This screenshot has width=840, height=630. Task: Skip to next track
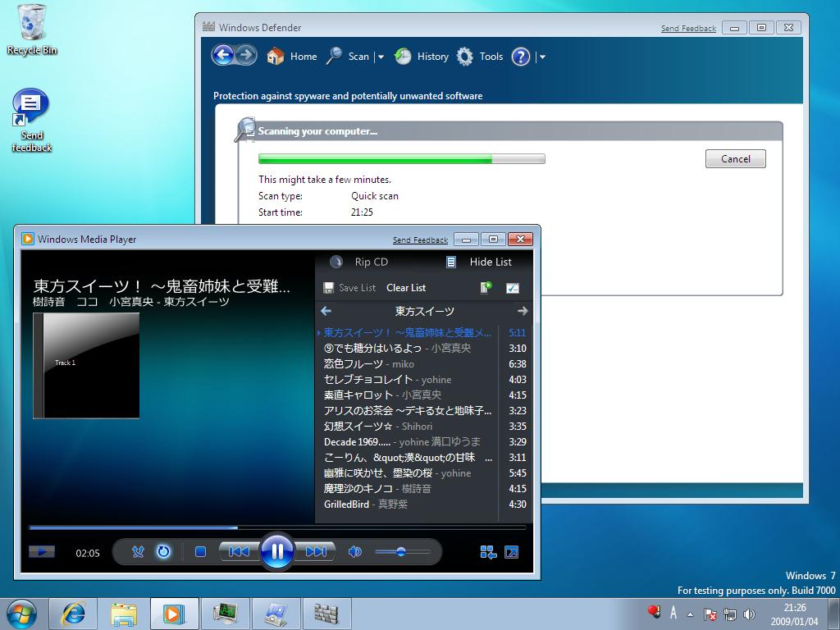pos(316,552)
